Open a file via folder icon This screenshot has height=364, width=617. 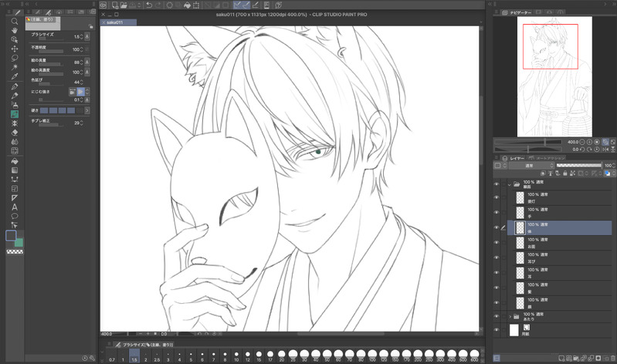pos(124,5)
